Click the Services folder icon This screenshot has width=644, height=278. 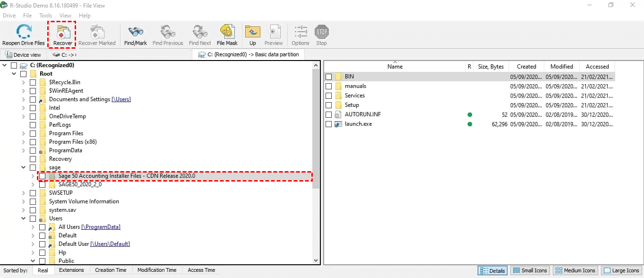pos(338,96)
